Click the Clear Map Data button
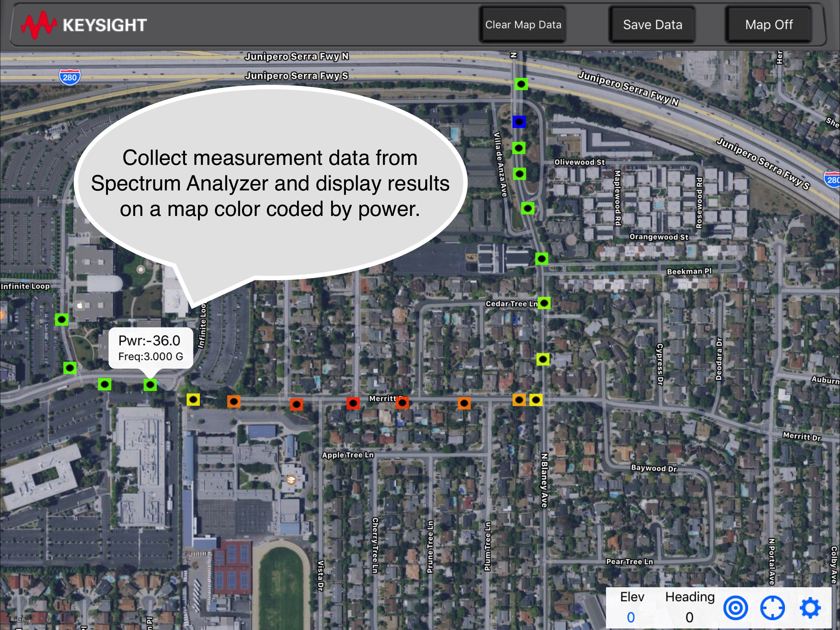This screenshot has width=840, height=630. (x=522, y=25)
